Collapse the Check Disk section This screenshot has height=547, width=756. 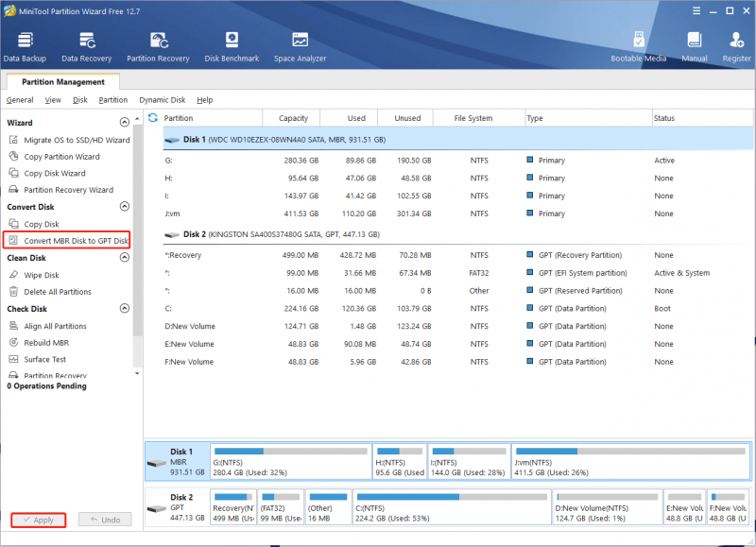tap(125, 308)
